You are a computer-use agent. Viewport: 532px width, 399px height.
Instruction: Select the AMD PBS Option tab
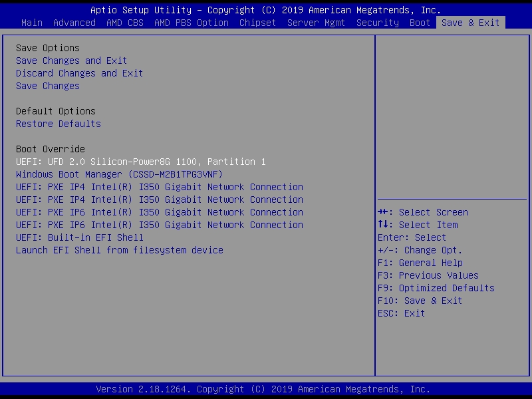click(x=191, y=23)
